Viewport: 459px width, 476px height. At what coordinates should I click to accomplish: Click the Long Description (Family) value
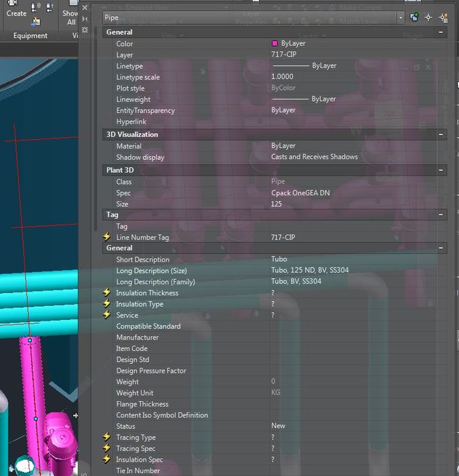[296, 281]
